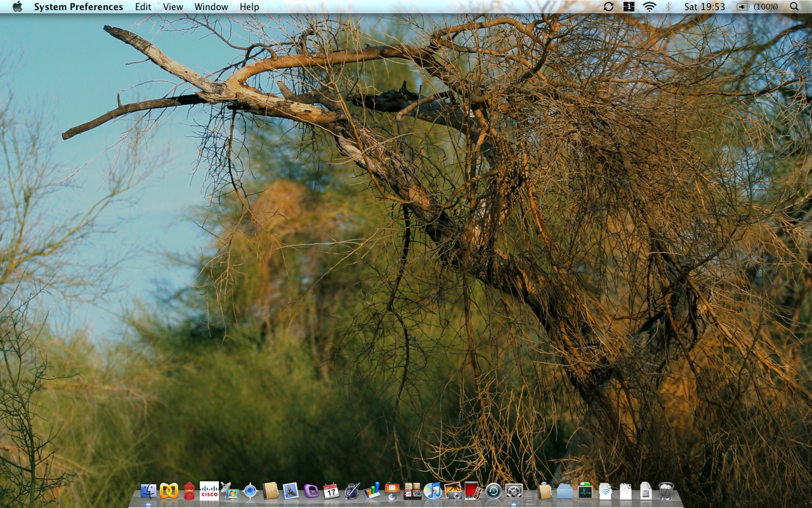Launch the purple sphere and pen app

351,491
